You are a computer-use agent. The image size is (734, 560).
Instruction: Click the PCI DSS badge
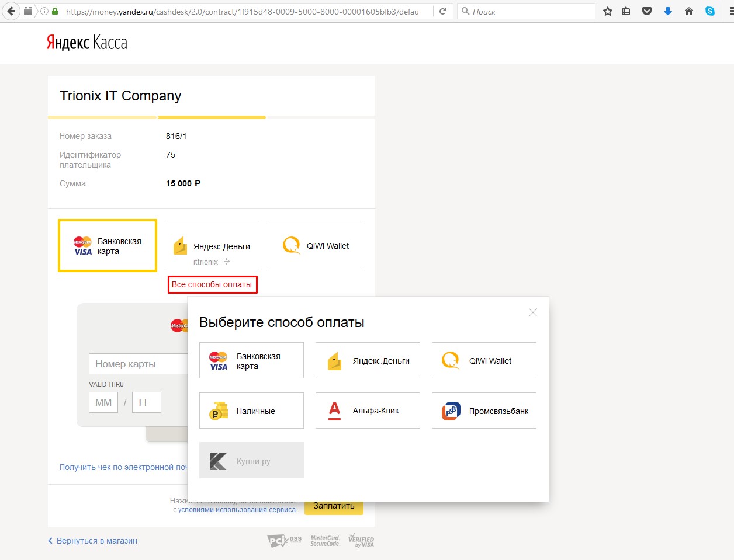[285, 541]
